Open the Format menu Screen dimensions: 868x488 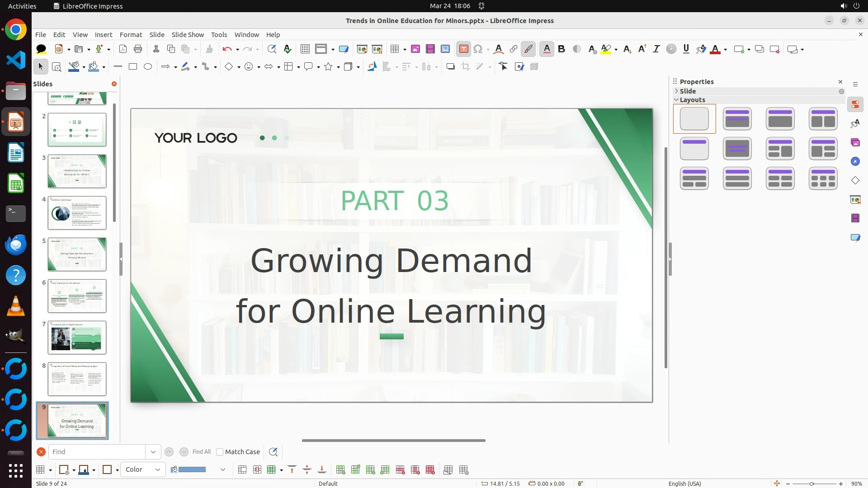coord(131,35)
